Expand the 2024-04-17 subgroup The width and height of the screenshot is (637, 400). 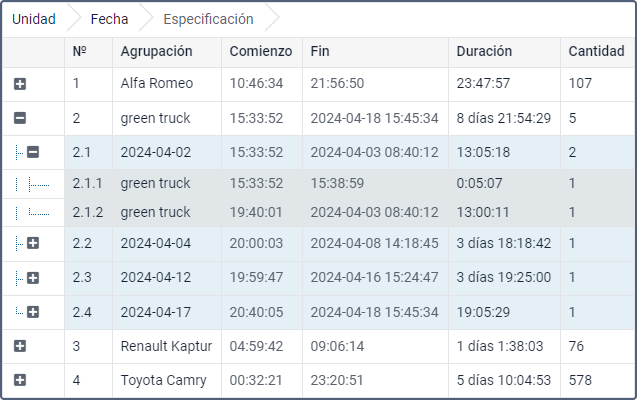point(33,312)
